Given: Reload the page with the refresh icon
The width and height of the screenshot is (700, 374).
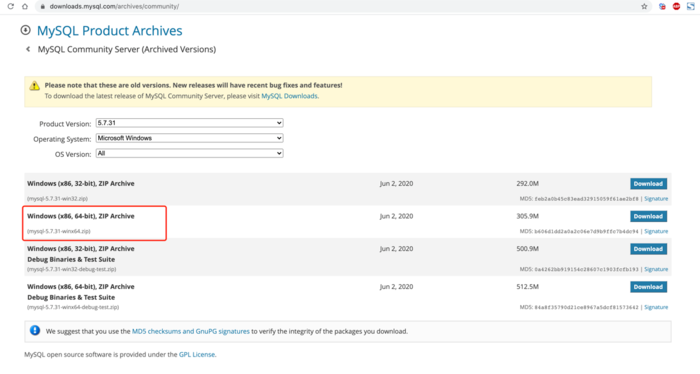Looking at the screenshot, I should coord(11,6).
